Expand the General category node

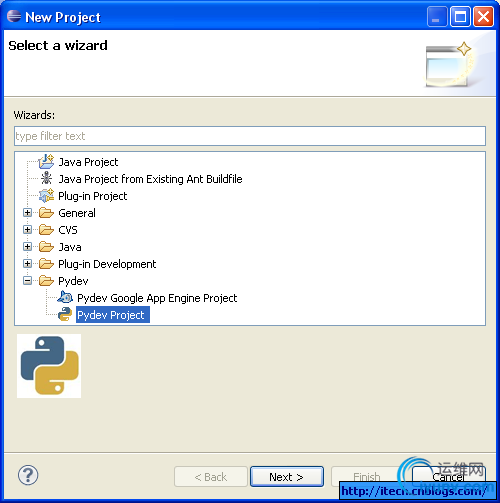[x=28, y=213]
